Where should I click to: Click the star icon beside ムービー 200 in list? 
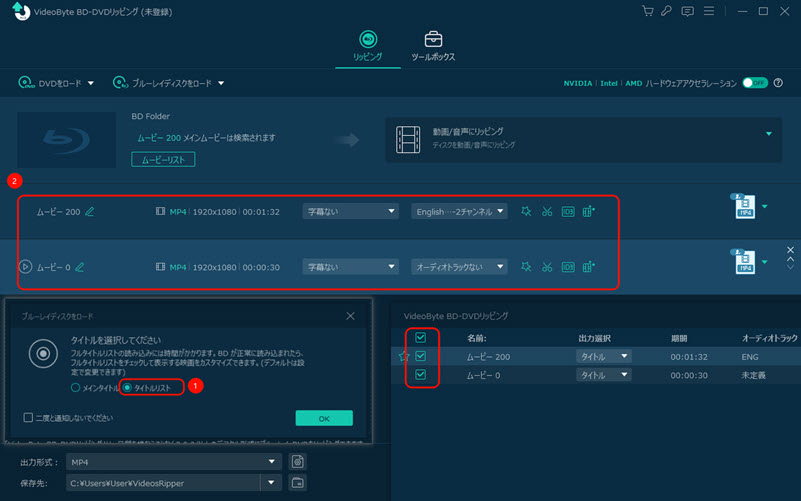(404, 356)
